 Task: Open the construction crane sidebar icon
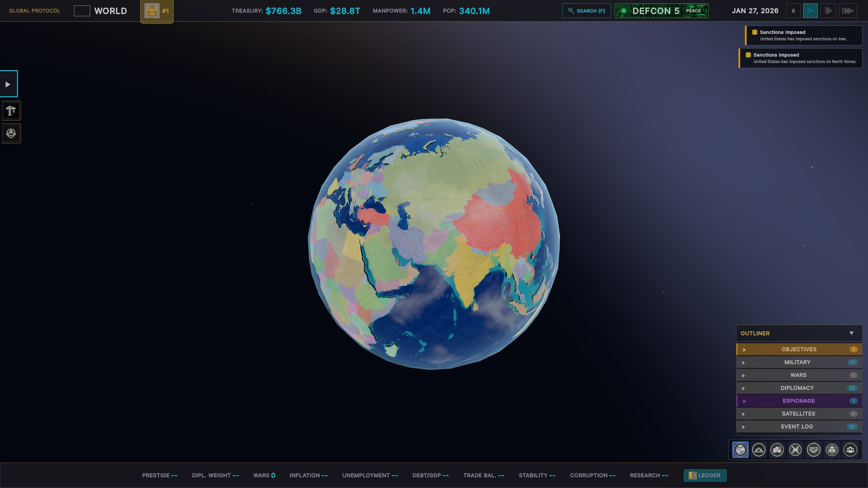coord(11,110)
